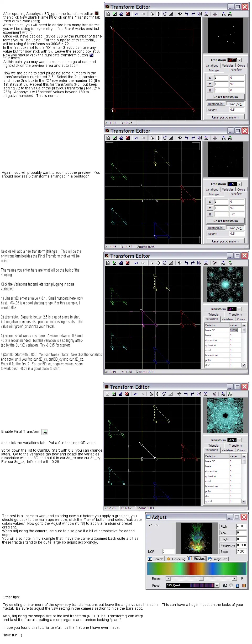Viewport: 252px width, 644px height.
Task: Toggle Enable Final Transform in bottom Transform Editor toolbar
Action: 229,394
